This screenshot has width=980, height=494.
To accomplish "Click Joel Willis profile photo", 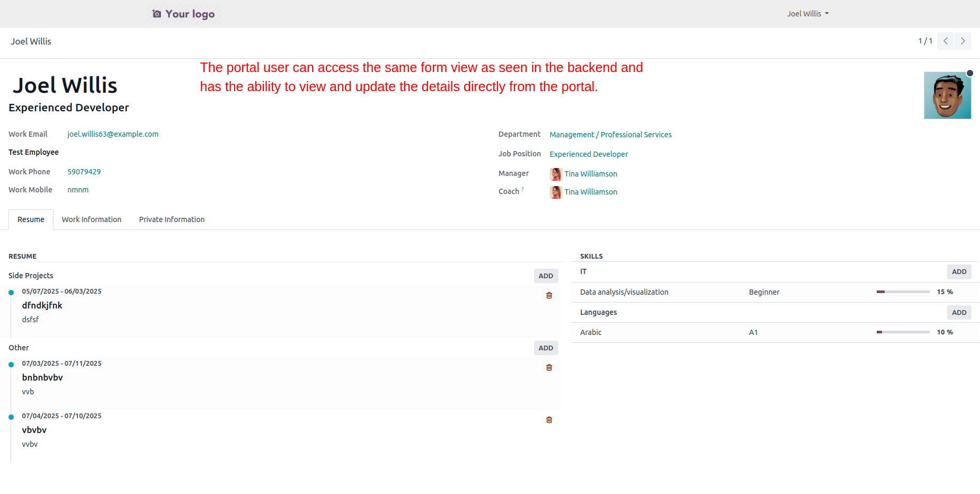I will coord(947,95).
